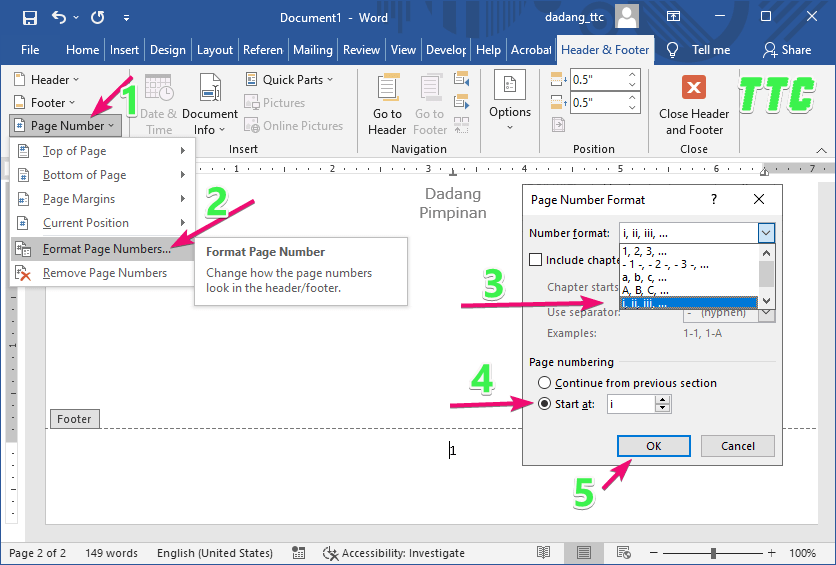This screenshot has width=836, height=565.
Task: Click format list scrollbar up arrow
Action: tap(766, 253)
